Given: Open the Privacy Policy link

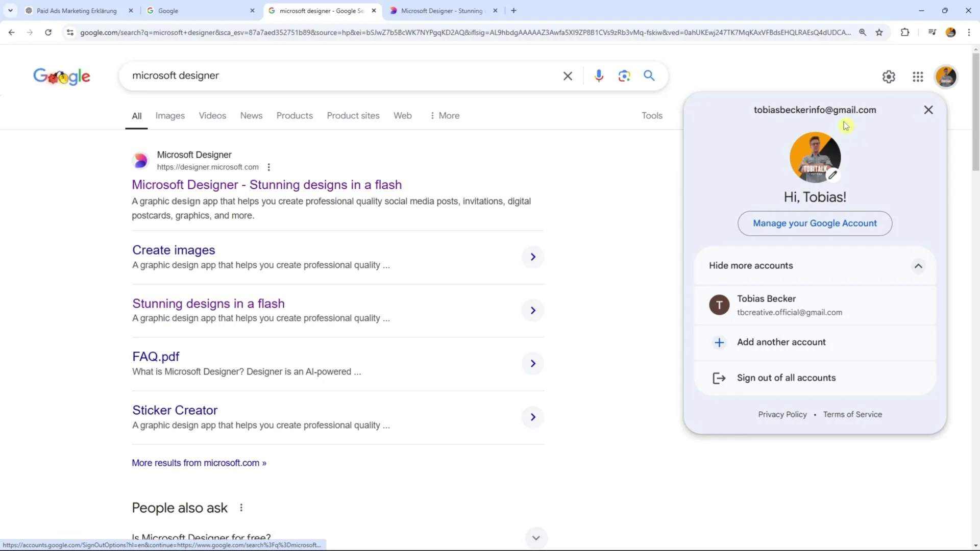Looking at the screenshot, I should coord(782,414).
